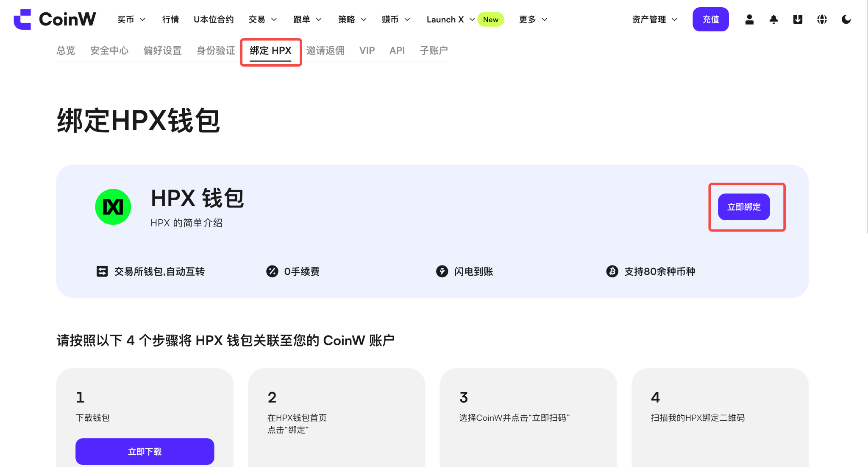
Task: Switch to the 身份验证 tab
Action: click(216, 50)
